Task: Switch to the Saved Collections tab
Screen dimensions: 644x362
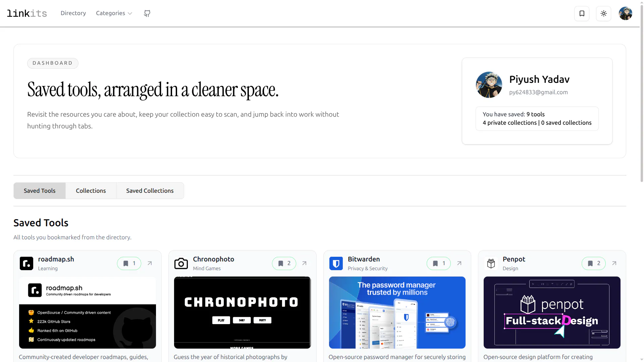Action: point(150,191)
